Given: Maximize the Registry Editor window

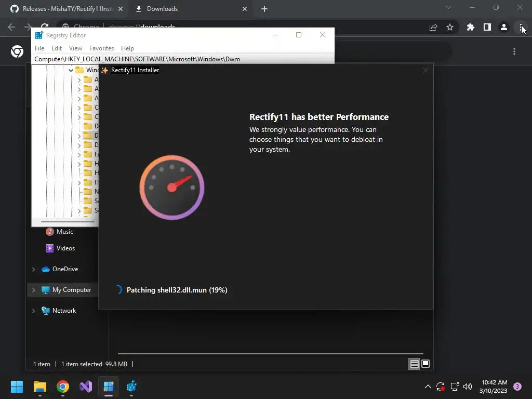Looking at the screenshot, I should [299, 35].
